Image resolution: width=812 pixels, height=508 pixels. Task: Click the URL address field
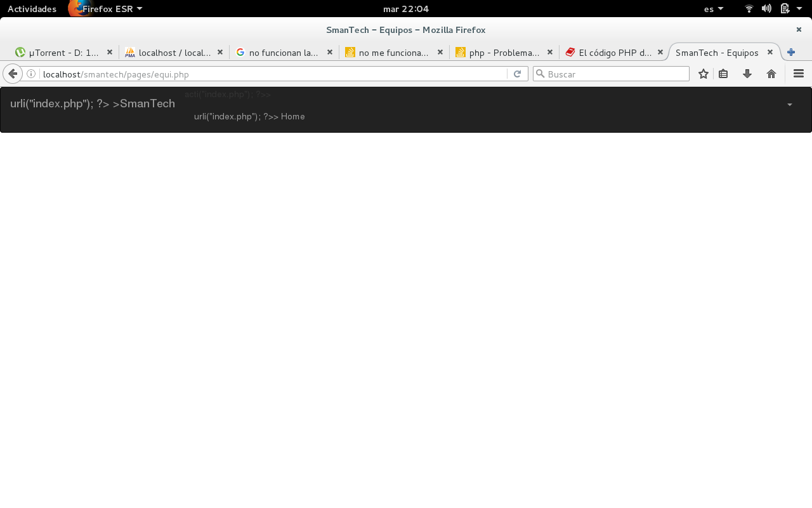[x=274, y=74]
